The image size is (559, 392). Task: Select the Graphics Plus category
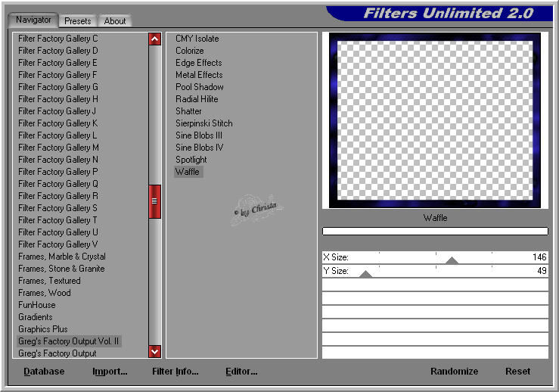click(x=43, y=329)
